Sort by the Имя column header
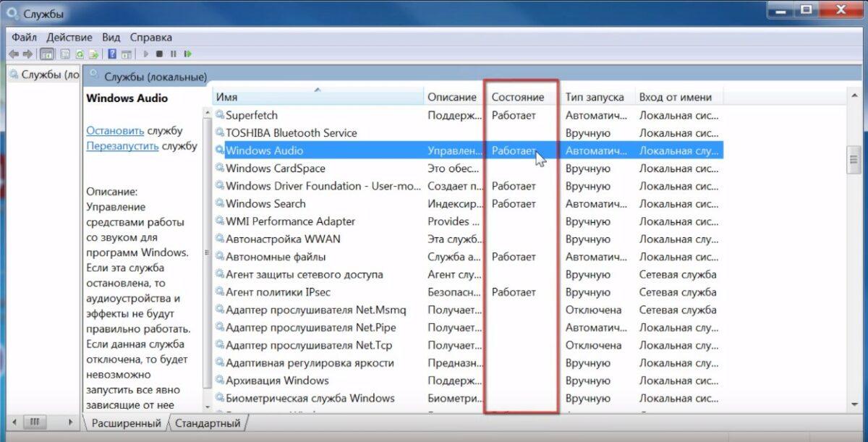868x442 pixels. (318, 97)
